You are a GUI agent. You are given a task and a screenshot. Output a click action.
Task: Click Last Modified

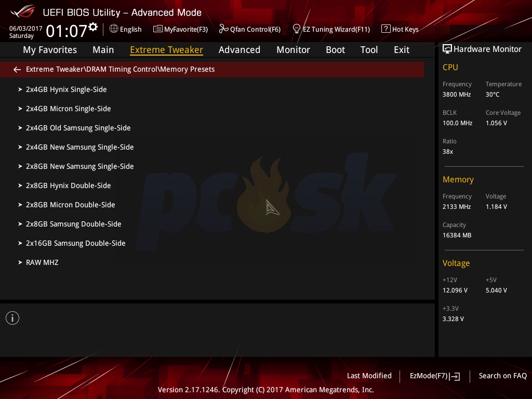point(369,376)
